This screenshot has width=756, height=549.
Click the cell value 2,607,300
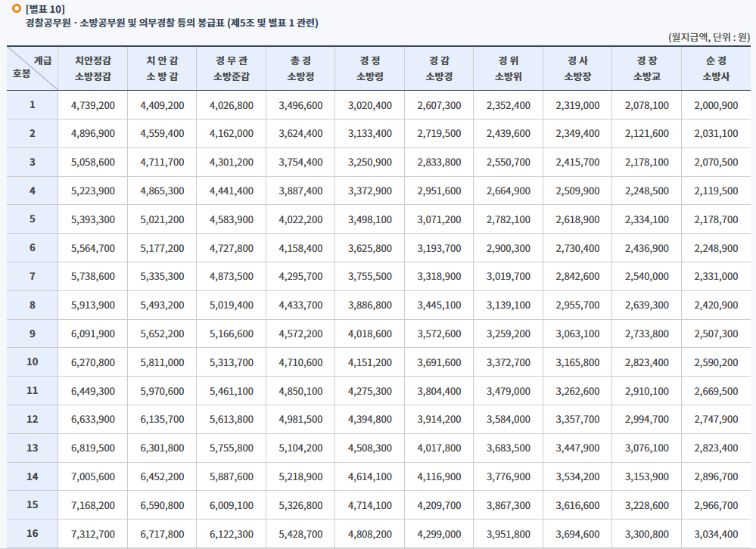pyautogui.click(x=439, y=105)
